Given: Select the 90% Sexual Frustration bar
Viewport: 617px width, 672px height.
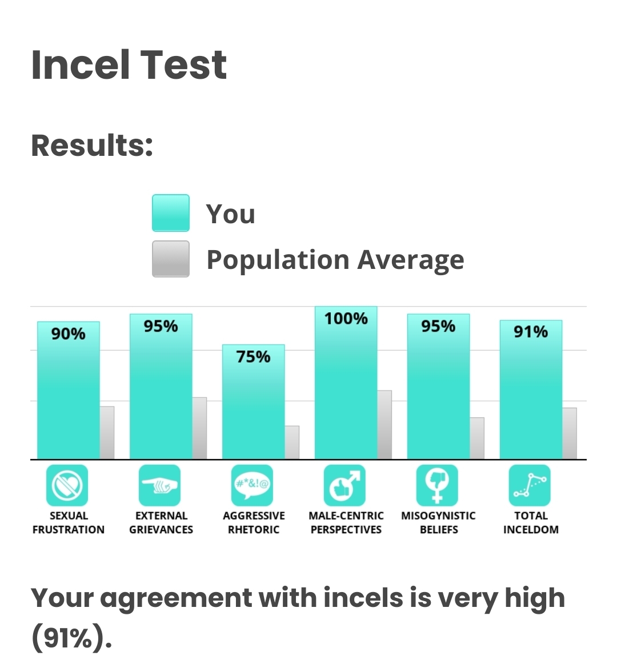Looking at the screenshot, I should click(69, 391).
